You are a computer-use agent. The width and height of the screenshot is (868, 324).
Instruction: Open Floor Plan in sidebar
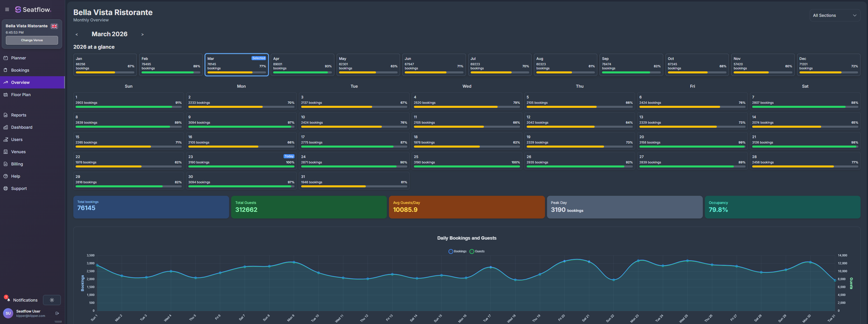point(32,95)
